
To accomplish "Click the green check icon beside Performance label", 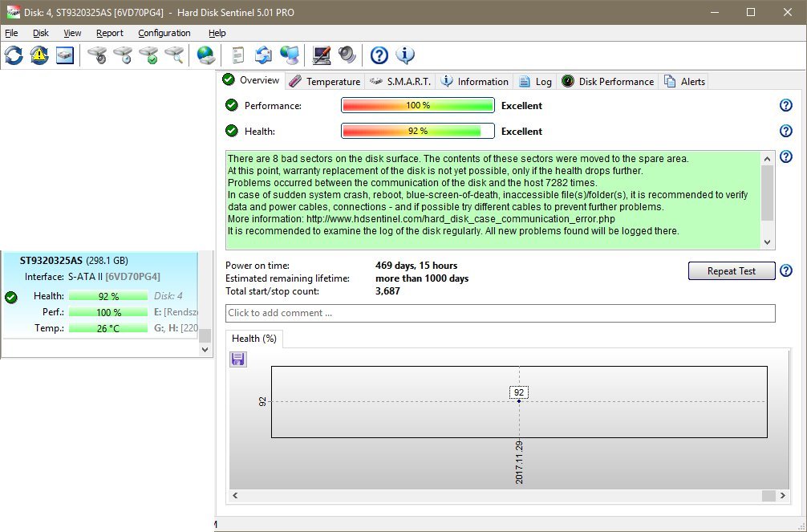I will pos(232,105).
